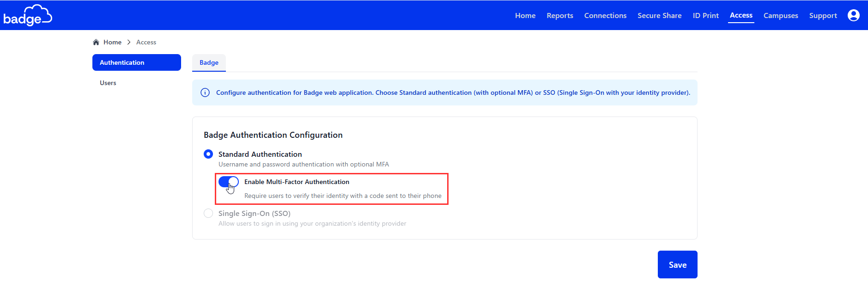Click the Single Sign-On (SSO) label

pos(255,213)
